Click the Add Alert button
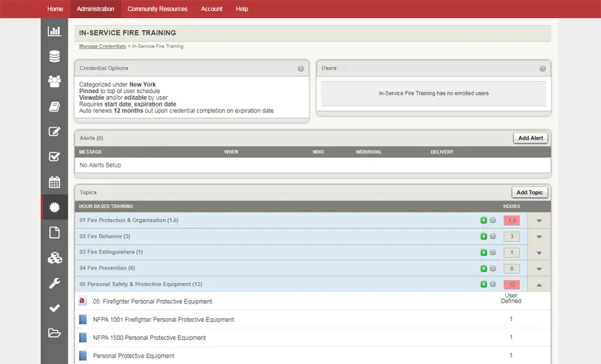The image size is (601, 364). (532, 138)
